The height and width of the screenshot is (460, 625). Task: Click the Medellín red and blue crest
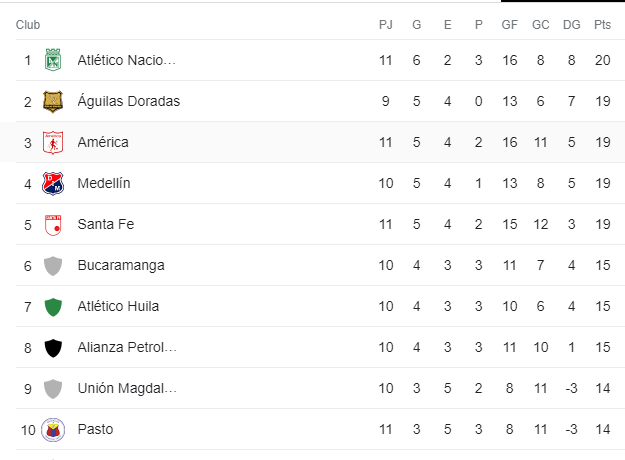(x=53, y=183)
